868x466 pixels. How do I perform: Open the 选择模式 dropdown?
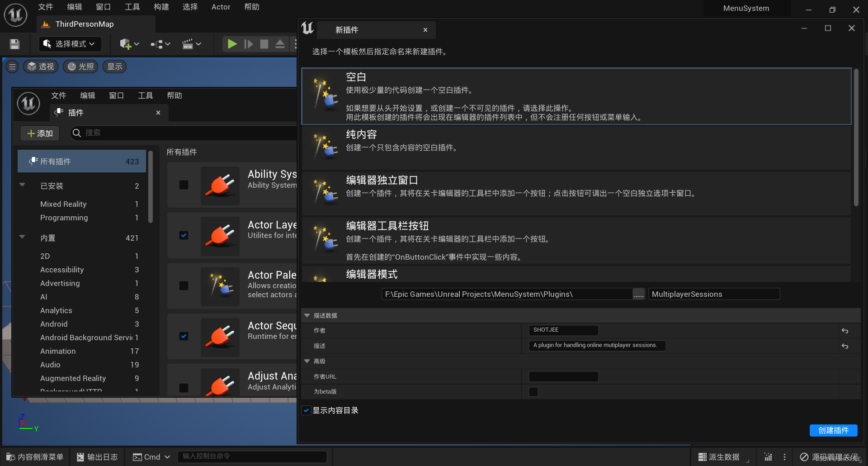tap(70, 43)
